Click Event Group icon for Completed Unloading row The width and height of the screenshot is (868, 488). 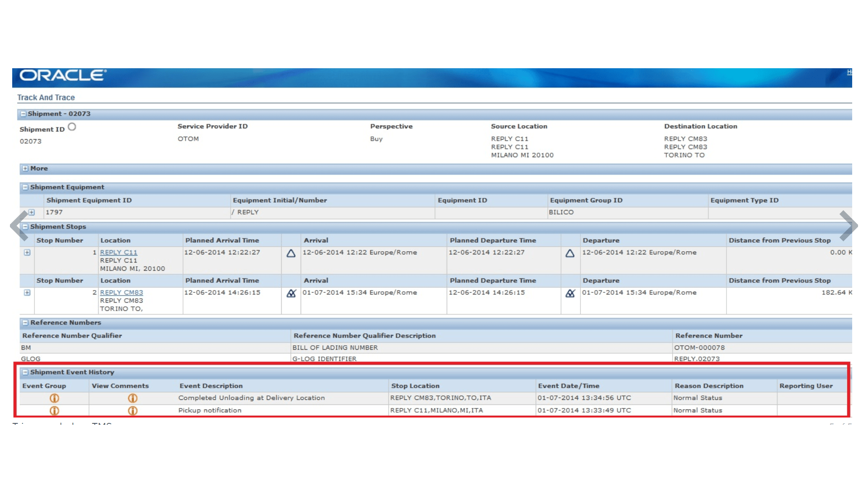click(54, 398)
